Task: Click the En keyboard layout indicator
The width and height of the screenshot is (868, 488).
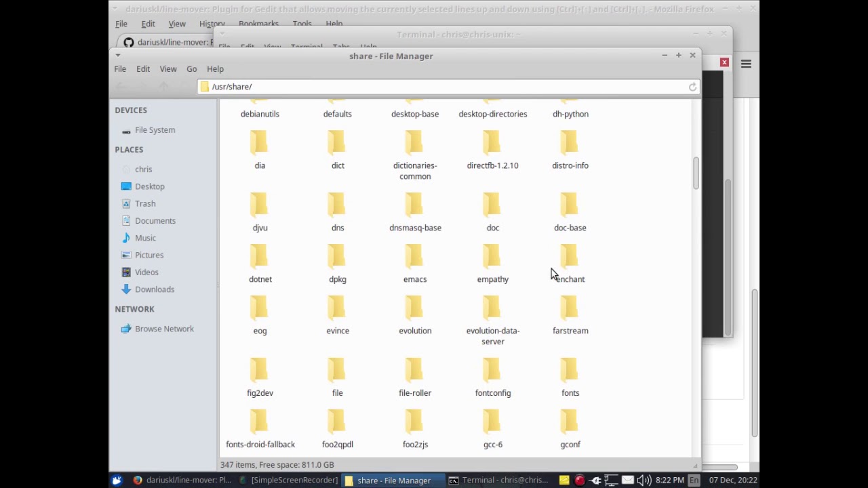Action: (x=693, y=480)
